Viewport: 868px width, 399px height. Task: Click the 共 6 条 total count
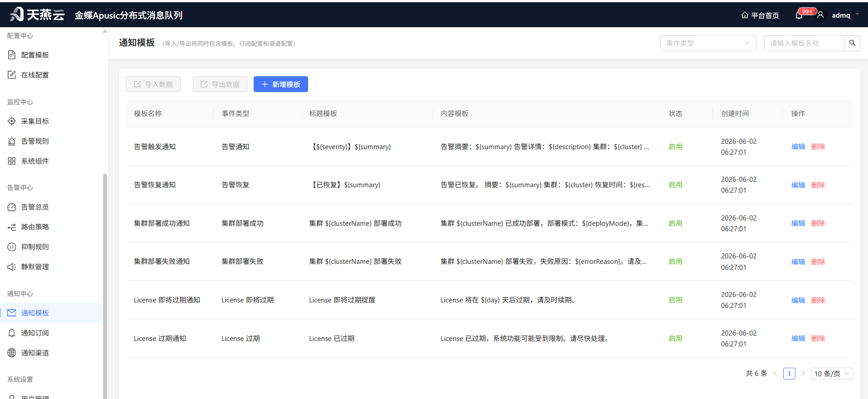point(756,373)
